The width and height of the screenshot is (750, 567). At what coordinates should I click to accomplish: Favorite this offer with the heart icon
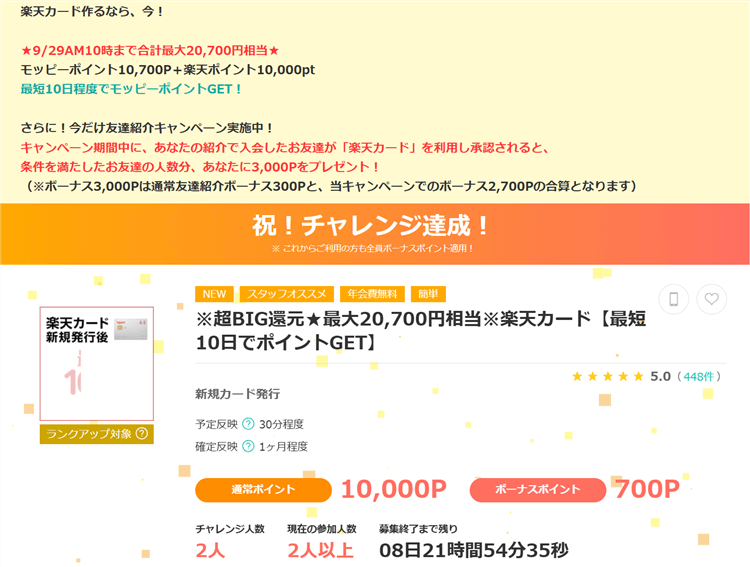click(711, 299)
